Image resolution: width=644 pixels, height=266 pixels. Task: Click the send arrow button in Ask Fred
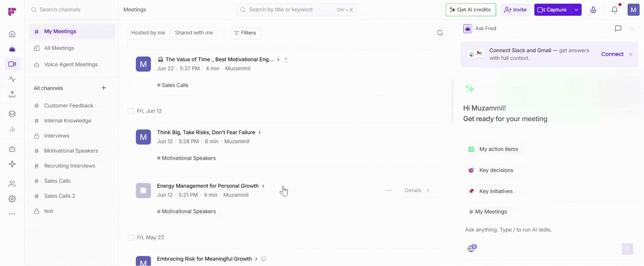[x=627, y=249]
